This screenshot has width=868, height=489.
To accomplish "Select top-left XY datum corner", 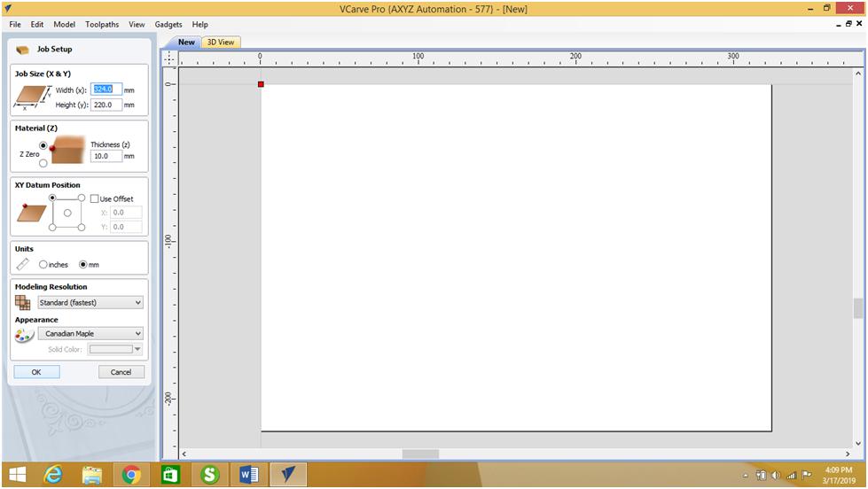I will (x=52, y=198).
